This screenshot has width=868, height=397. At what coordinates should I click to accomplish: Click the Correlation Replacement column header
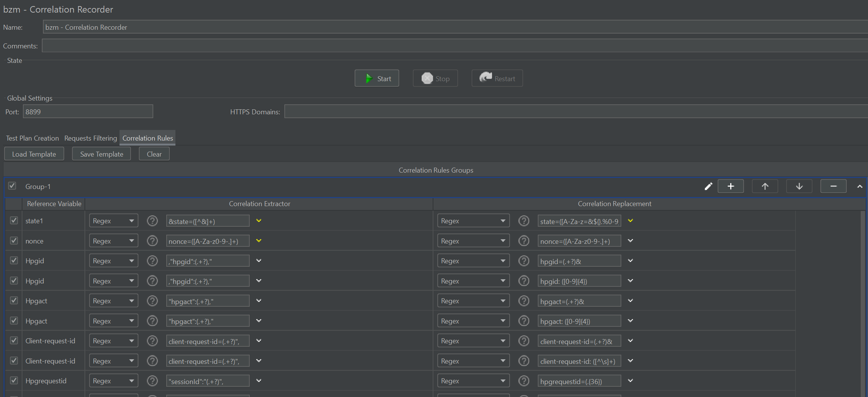coord(615,203)
